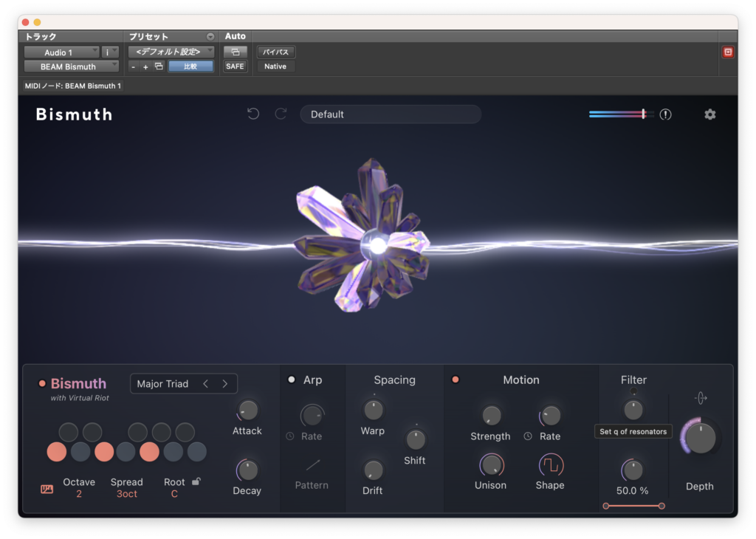
Task: Toggle the MIDI keyboard input icon
Action: tap(47, 490)
